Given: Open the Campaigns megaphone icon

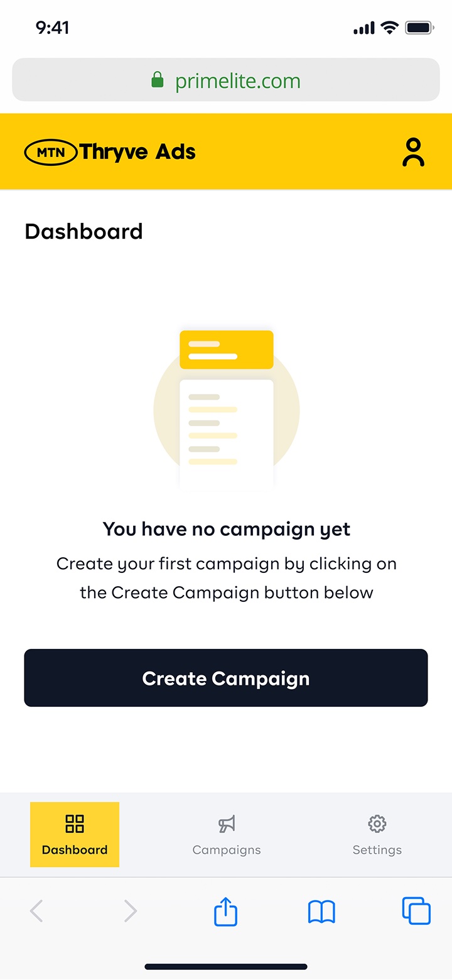Looking at the screenshot, I should tap(227, 824).
